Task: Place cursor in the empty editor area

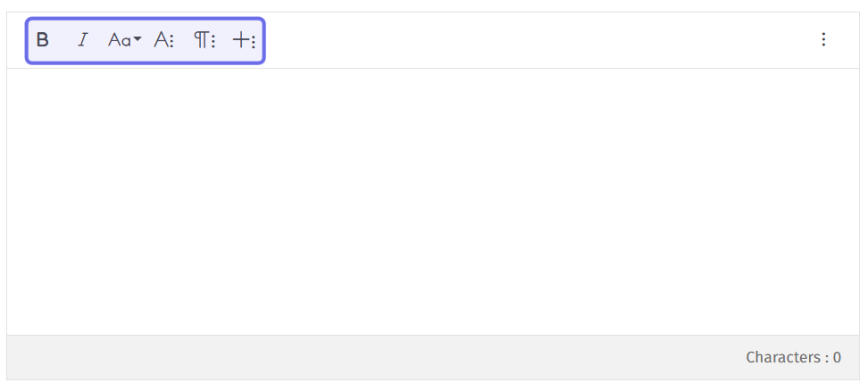Action: click(x=433, y=202)
